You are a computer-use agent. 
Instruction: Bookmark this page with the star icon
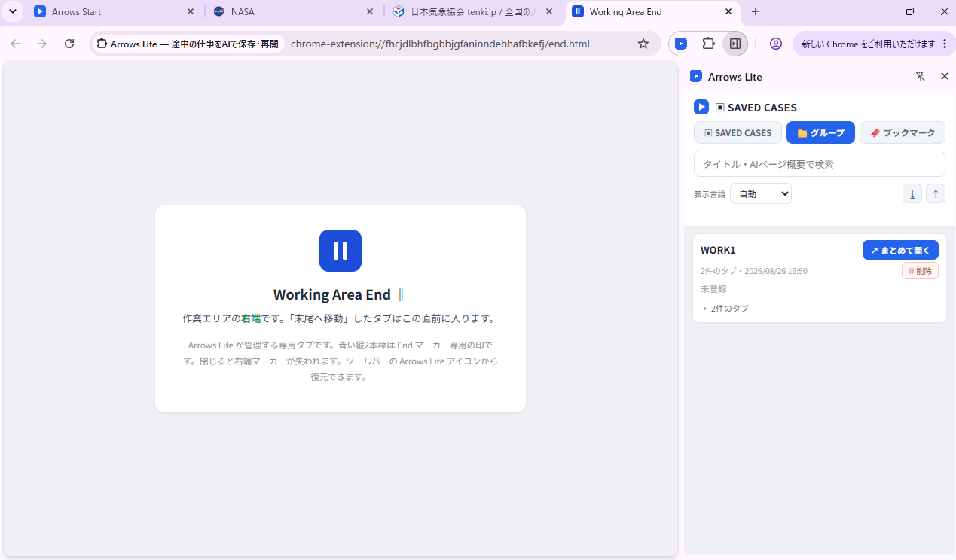pyautogui.click(x=643, y=44)
